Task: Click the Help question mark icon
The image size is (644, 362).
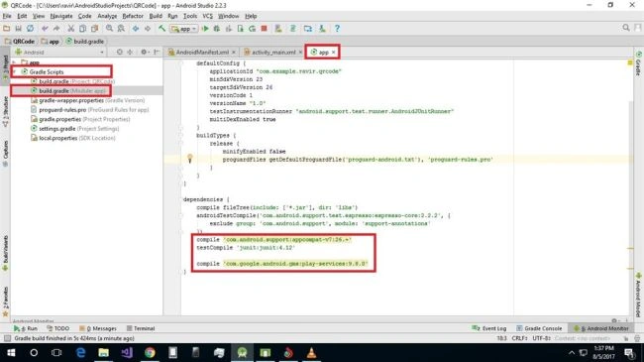Action: click(x=337, y=29)
